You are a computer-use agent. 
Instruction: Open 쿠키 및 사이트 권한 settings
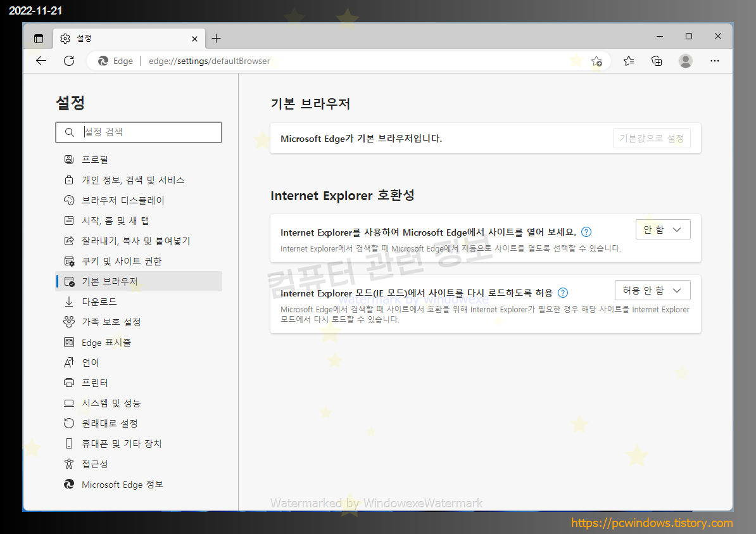click(139, 261)
